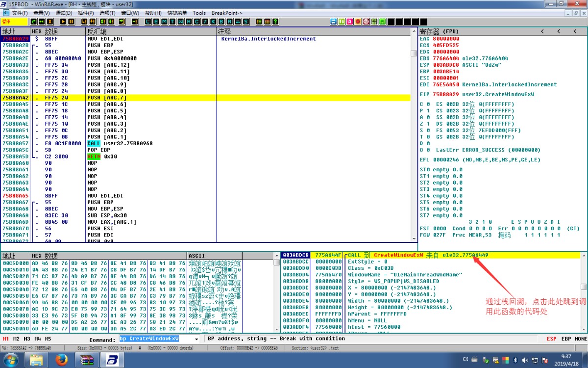Open the log window with L icon

point(149,22)
